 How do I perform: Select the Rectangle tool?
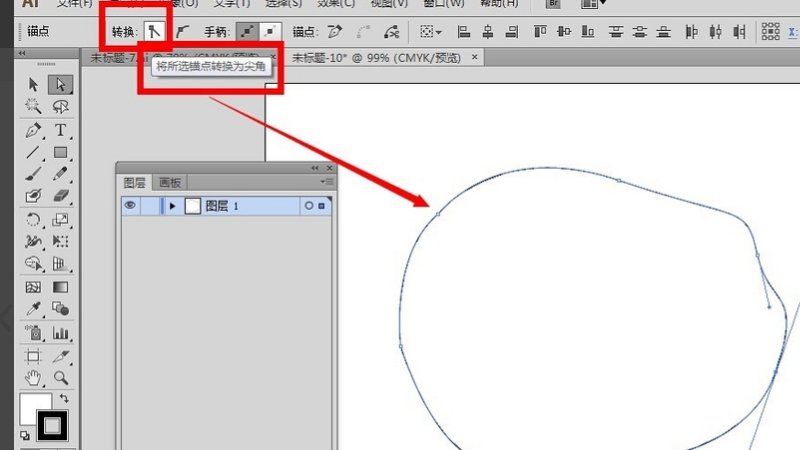[x=60, y=152]
